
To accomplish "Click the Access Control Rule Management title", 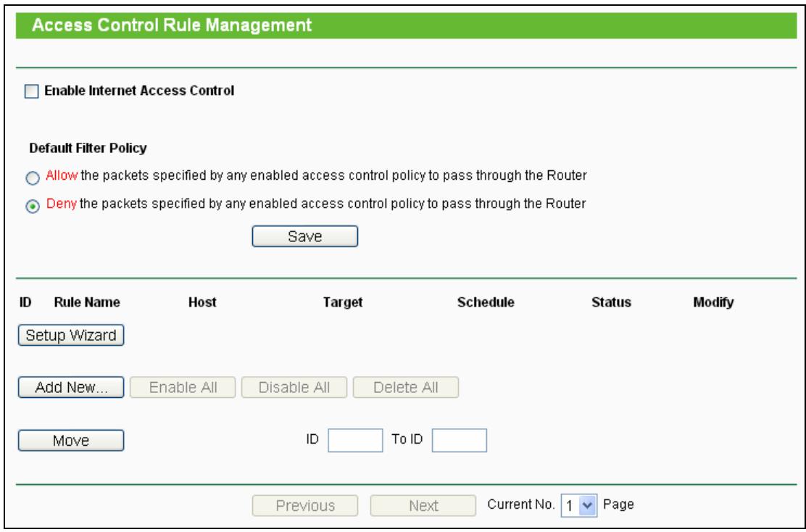I will pyautogui.click(x=172, y=25).
